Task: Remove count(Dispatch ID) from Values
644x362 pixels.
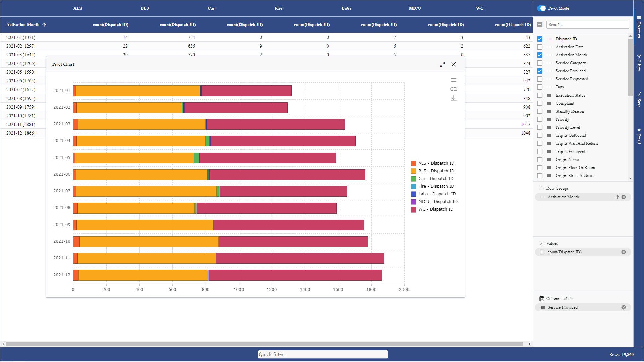Action: pos(624,252)
